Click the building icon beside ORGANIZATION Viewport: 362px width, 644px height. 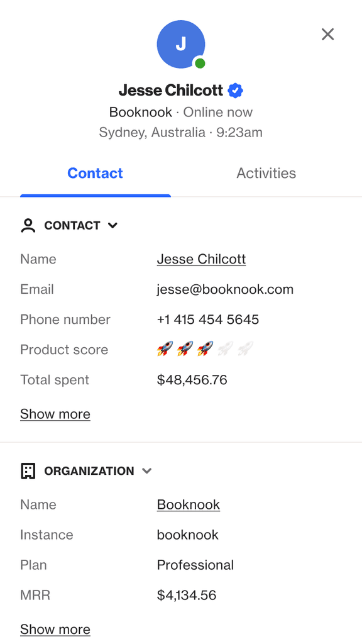pyautogui.click(x=28, y=470)
